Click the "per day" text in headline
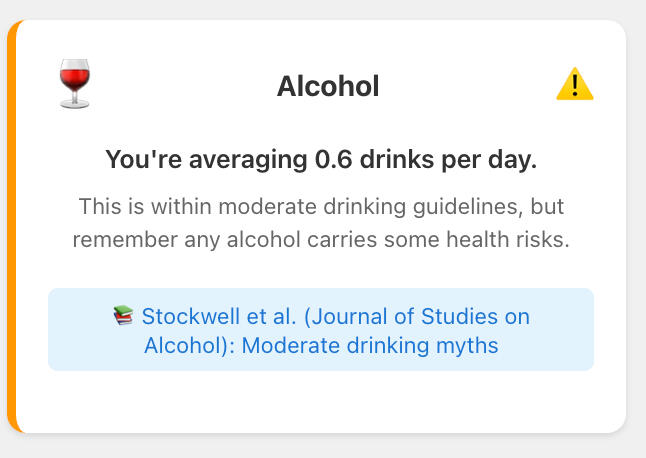Viewport: 646px width, 458px height. tap(492, 159)
